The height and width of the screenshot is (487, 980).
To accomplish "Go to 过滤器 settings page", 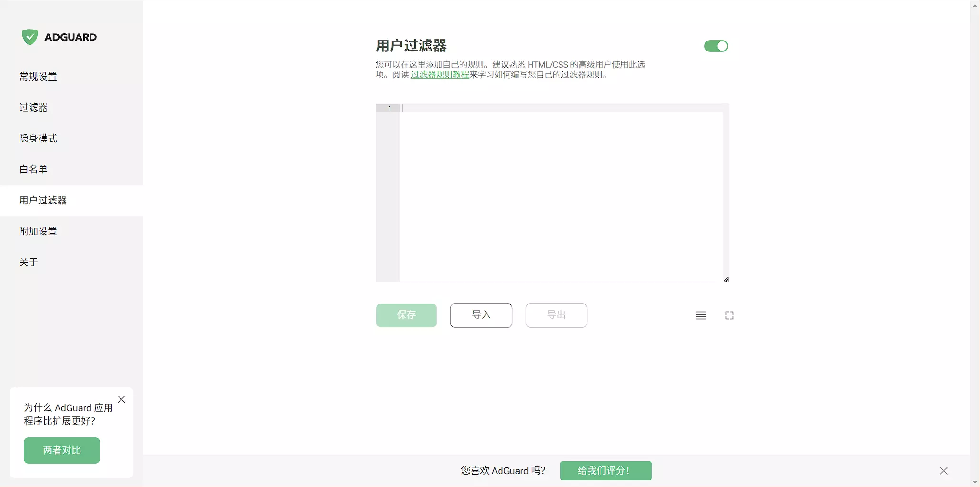I will click(x=33, y=107).
